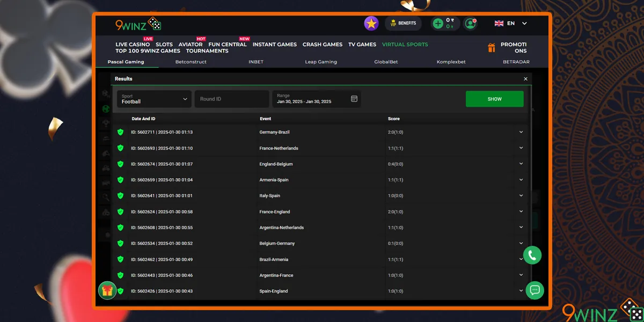Open the date Range field
644x322 pixels.
click(x=317, y=99)
